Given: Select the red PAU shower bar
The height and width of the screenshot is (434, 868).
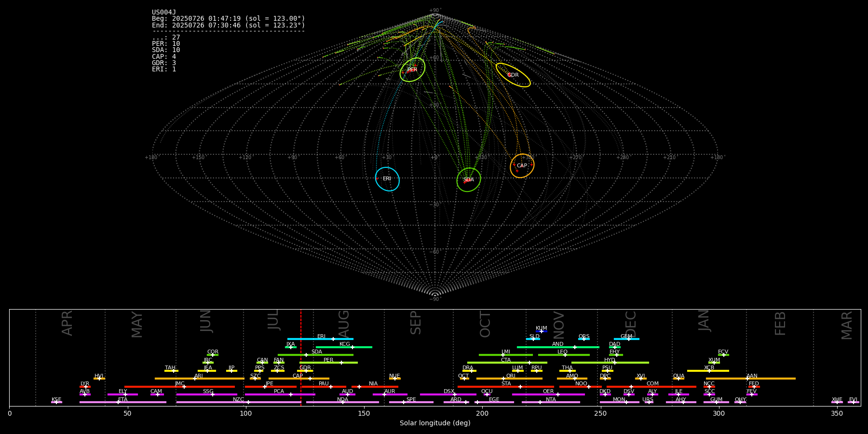Looking at the screenshot, I should point(324,386).
